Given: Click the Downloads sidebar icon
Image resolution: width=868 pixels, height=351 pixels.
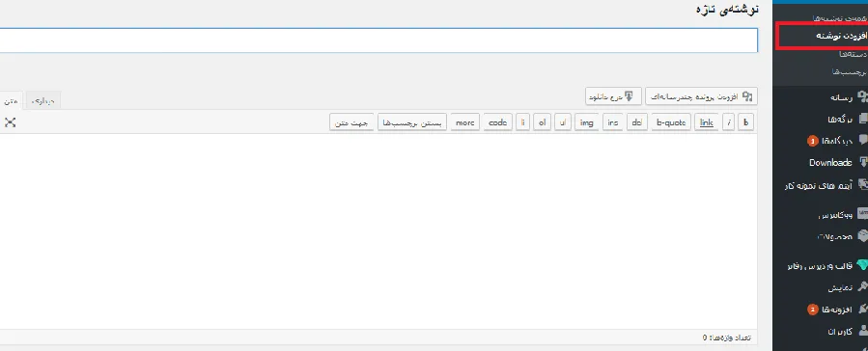Looking at the screenshot, I should pyautogui.click(x=862, y=163).
